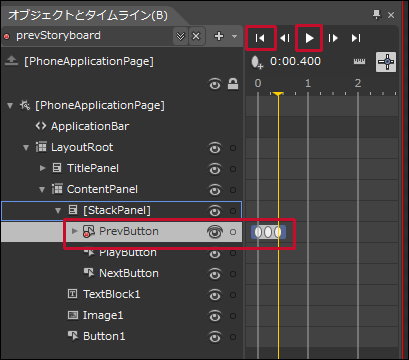Return scope to parent with up-arrow icon
The width and height of the screenshot is (409, 360).
[x=12, y=61]
